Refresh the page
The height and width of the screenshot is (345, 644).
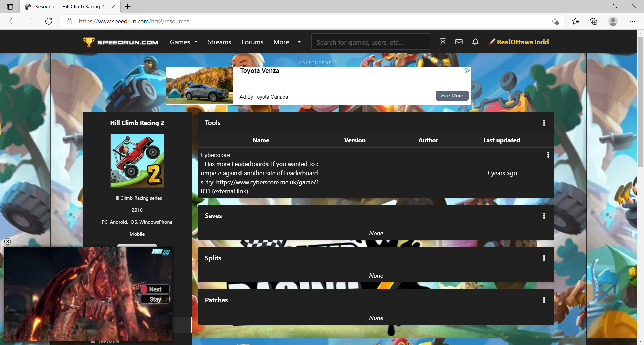[49, 21]
